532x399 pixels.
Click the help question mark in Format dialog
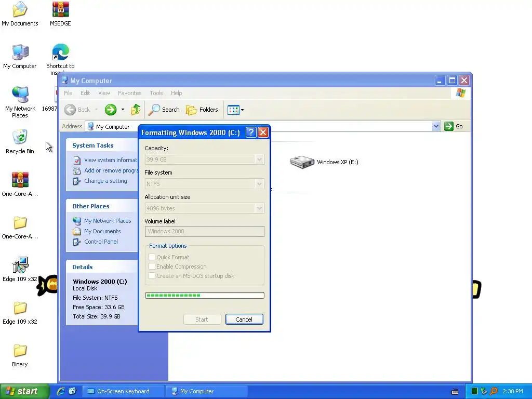tap(251, 132)
